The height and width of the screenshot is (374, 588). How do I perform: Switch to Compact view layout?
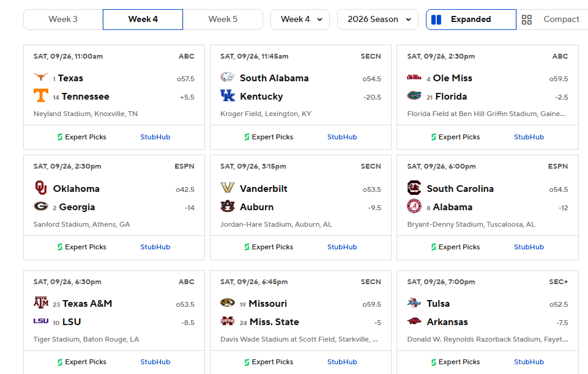pos(552,20)
